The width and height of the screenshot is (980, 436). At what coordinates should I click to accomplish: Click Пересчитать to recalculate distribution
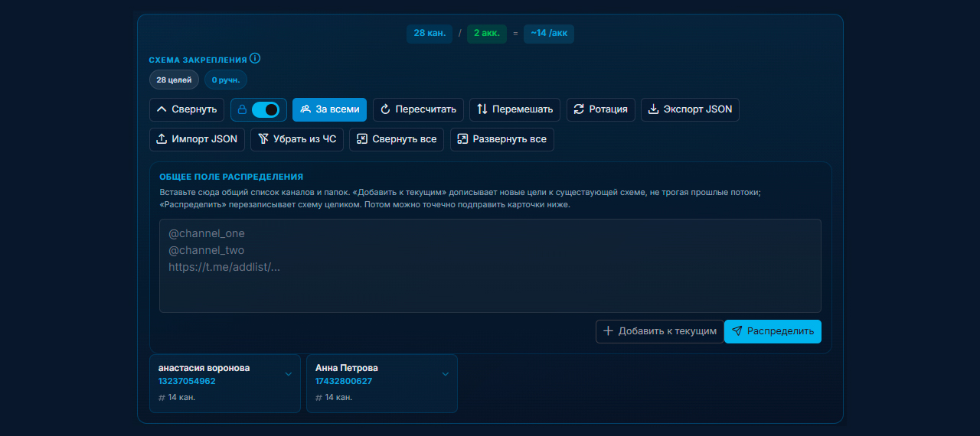point(418,109)
